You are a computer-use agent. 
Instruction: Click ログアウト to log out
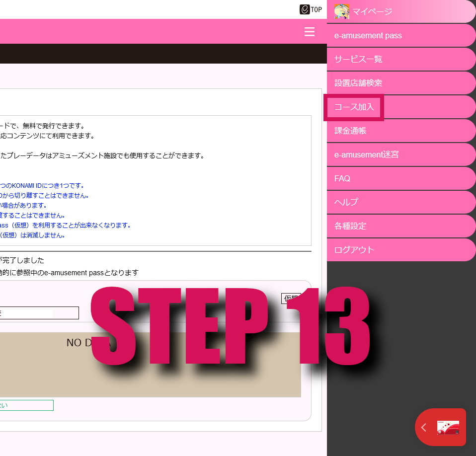(354, 250)
